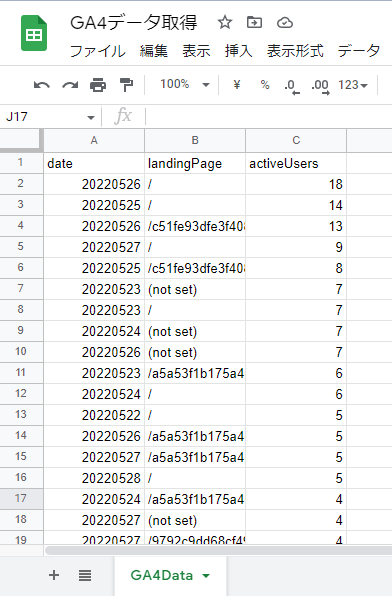Open the name box dropdown arrow
This screenshot has width=392, height=596.
coord(90,117)
